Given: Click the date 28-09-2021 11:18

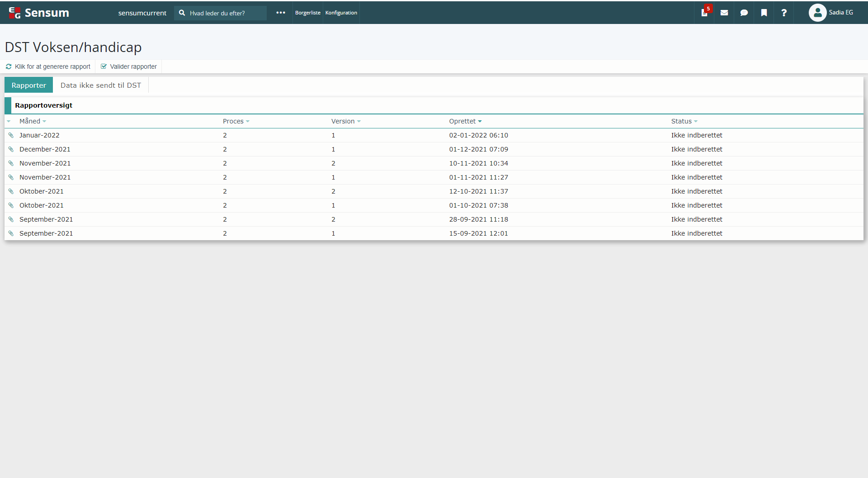Looking at the screenshot, I should (x=478, y=219).
